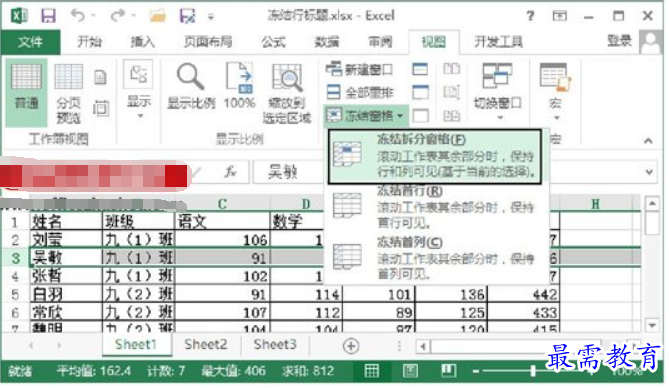Screen dimensions: 669x388
Task: Select column C header
Action: click(222, 204)
